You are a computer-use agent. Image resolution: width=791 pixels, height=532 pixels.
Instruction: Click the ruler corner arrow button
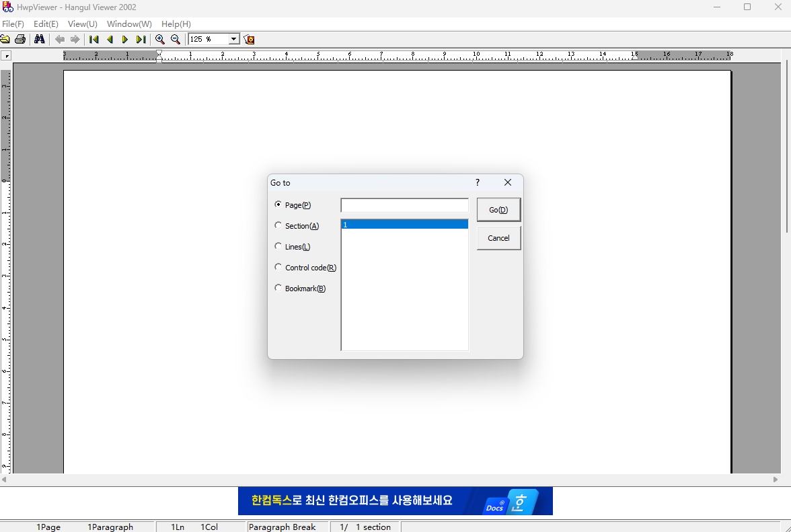(x=6, y=56)
